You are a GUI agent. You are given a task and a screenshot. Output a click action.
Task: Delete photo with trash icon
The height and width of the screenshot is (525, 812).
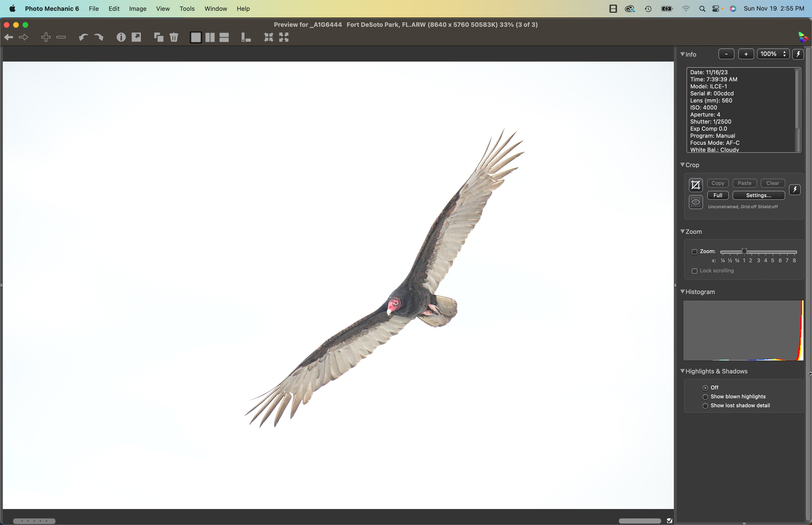(x=174, y=37)
